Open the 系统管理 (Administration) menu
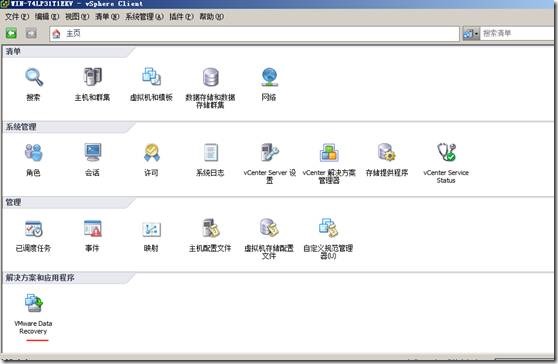This screenshot has height=364, width=558. point(144,17)
